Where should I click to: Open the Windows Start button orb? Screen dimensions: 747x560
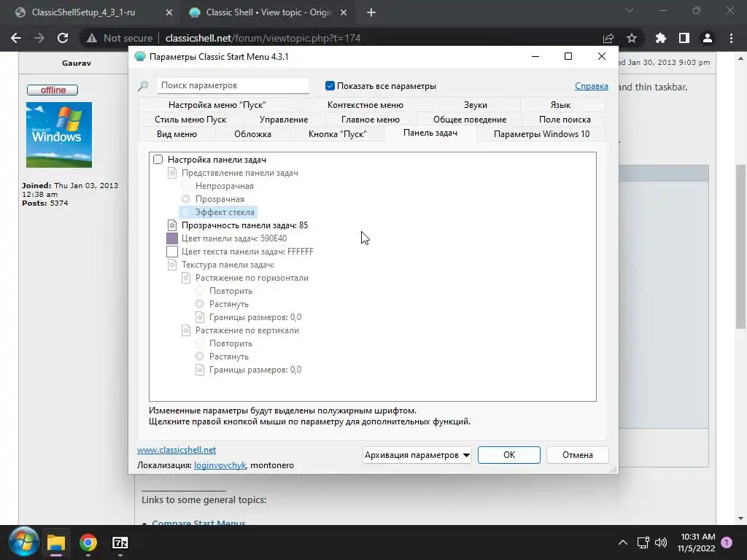23,542
